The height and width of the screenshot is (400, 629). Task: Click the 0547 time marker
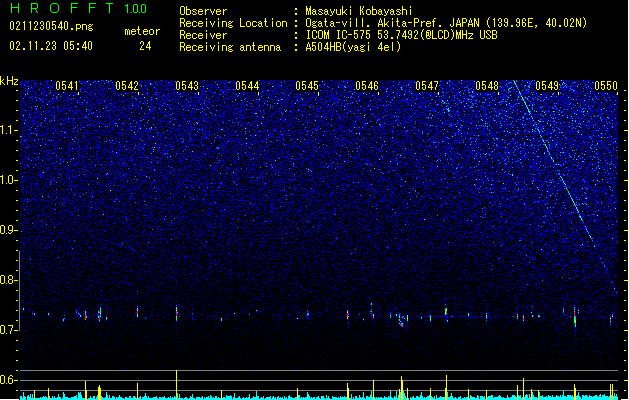click(x=427, y=86)
